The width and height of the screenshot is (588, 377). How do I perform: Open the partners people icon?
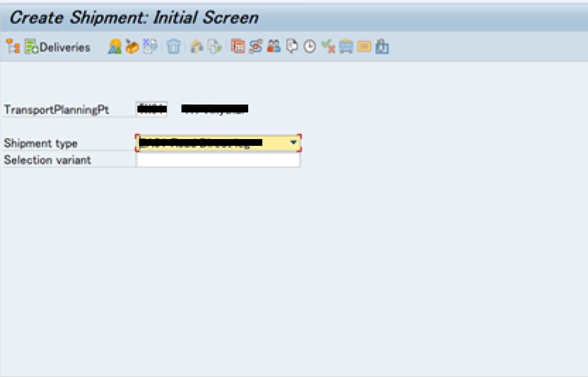click(x=274, y=47)
